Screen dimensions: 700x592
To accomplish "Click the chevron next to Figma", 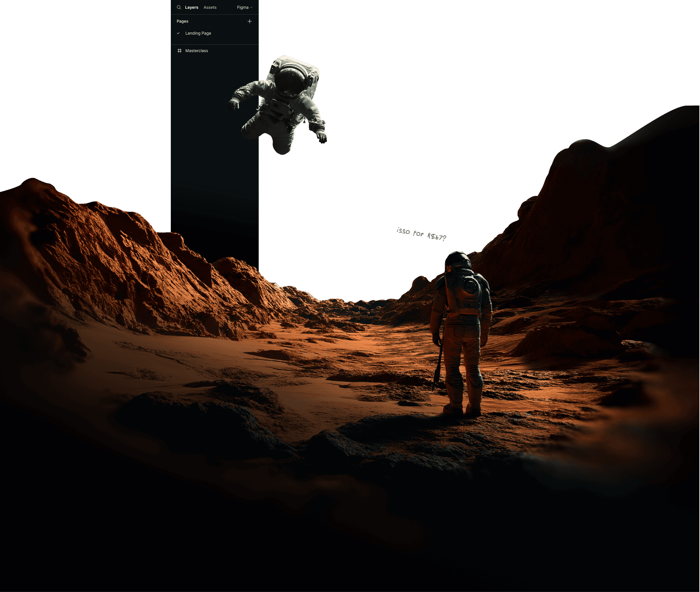I will point(251,7).
